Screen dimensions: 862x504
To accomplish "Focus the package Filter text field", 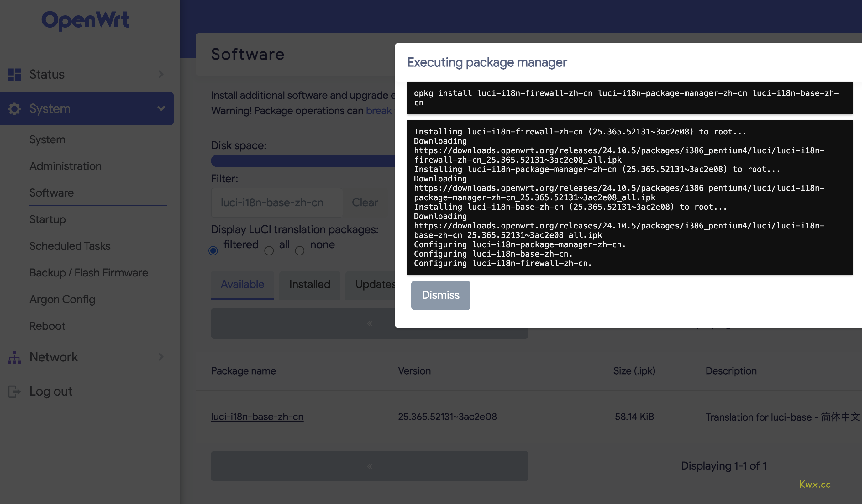I will [x=277, y=202].
